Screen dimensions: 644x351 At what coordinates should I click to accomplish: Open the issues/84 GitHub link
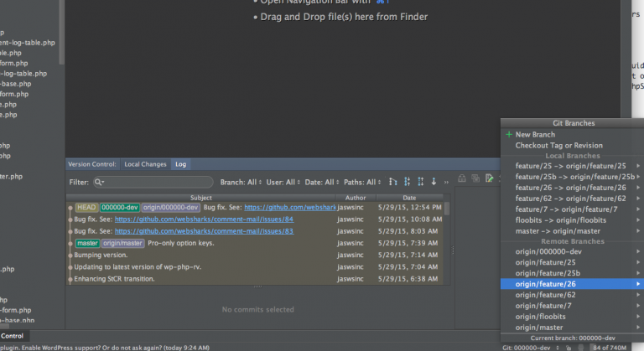pos(204,219)
